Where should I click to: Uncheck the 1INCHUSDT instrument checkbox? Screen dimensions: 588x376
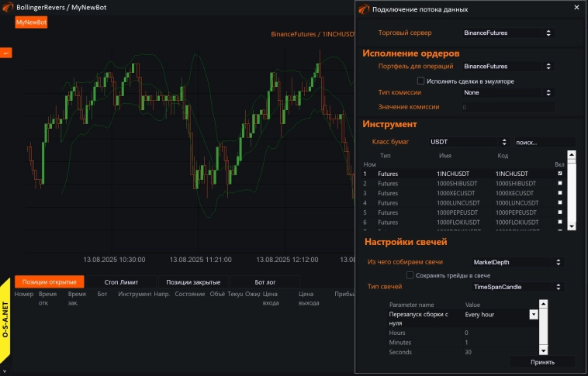[x=560, y=174]
